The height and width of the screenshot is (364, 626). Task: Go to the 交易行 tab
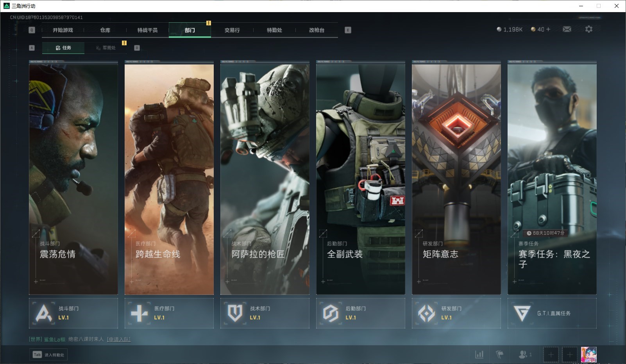pos(232,30)
